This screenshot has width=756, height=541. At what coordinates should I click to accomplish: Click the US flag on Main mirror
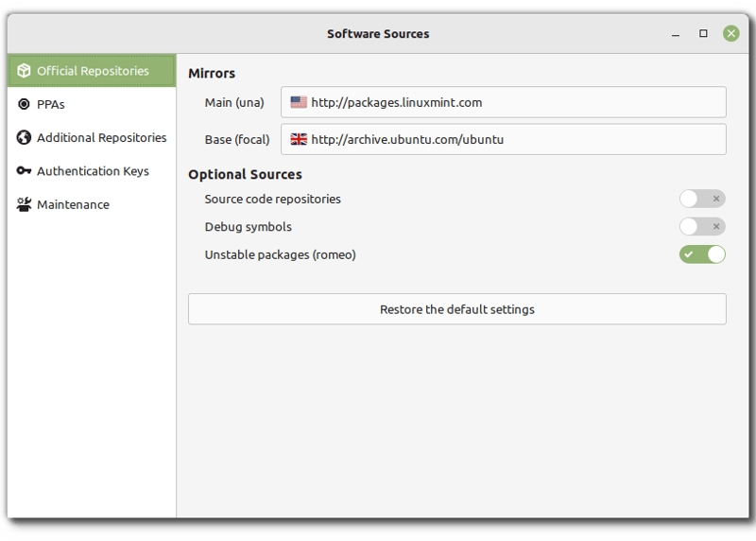[299, 102]
